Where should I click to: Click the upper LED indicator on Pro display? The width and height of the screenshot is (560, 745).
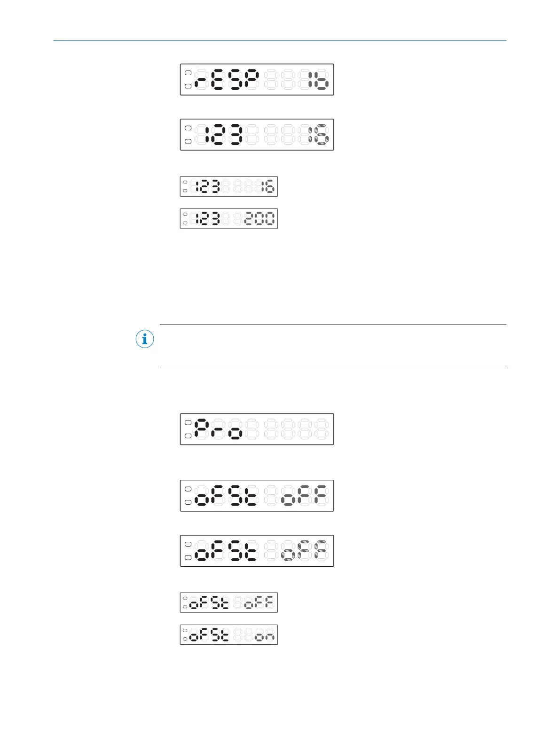188,423
